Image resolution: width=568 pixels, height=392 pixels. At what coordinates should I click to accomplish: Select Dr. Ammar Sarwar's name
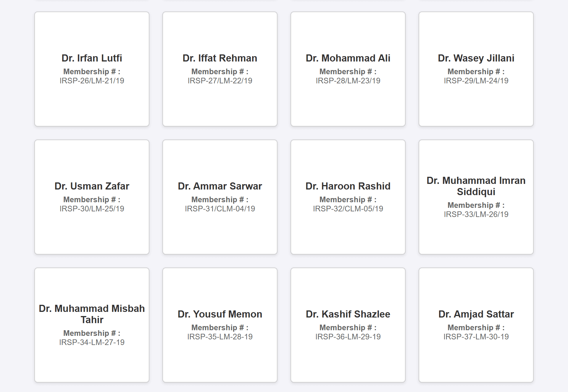coord(220,186)
